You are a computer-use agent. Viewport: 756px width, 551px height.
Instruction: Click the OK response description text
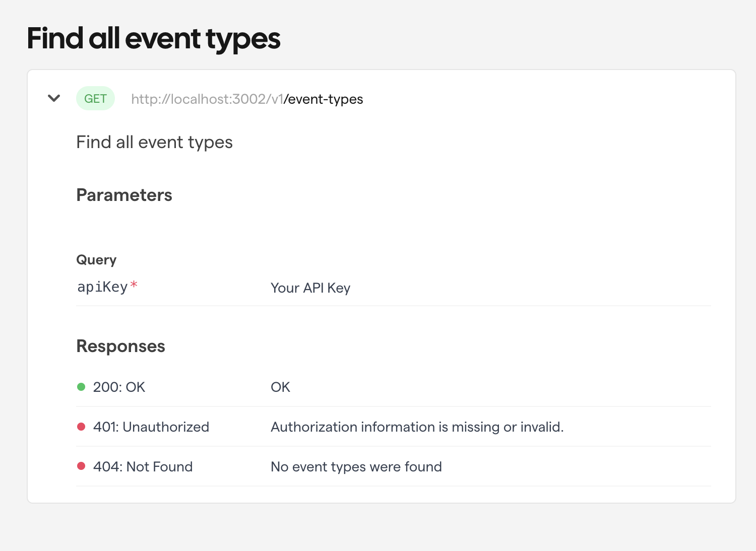point(280,387)
